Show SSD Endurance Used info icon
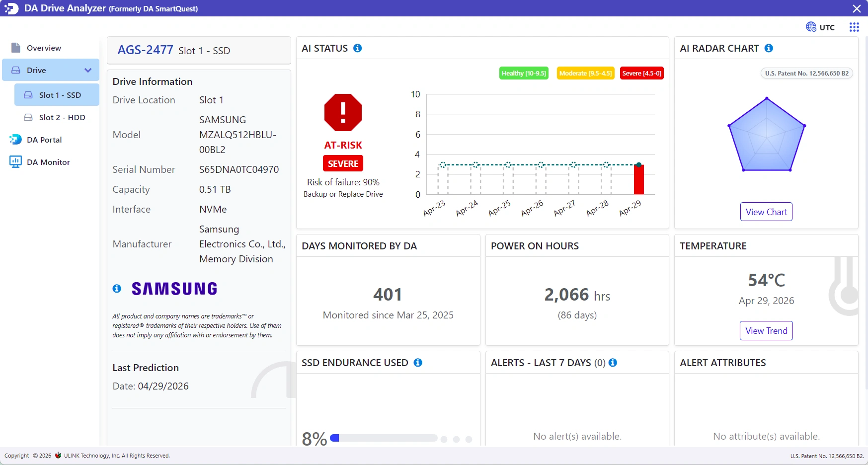Viewport: 868px width, 465px height. point(418,363)
